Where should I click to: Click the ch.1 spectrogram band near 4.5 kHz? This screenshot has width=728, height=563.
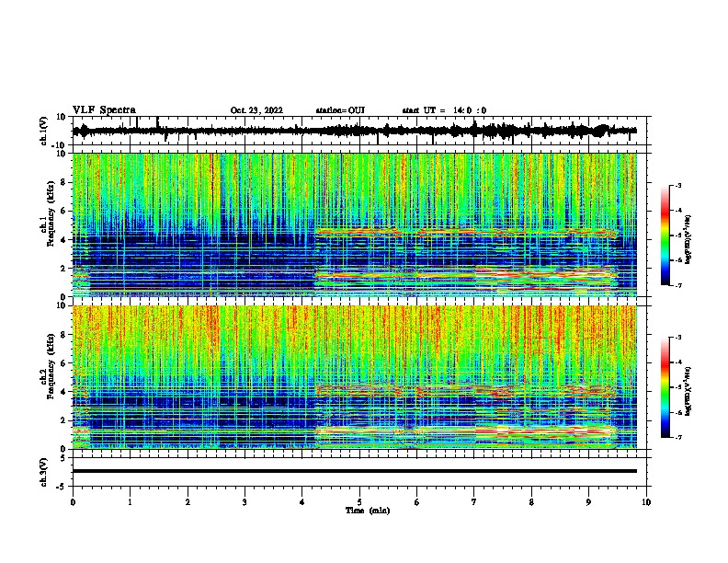click(466, 231)
